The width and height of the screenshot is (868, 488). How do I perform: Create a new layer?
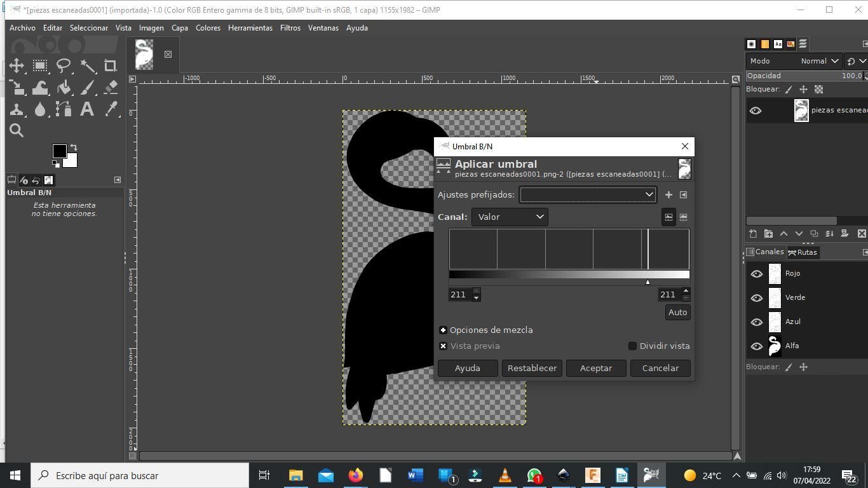[753, 234]
